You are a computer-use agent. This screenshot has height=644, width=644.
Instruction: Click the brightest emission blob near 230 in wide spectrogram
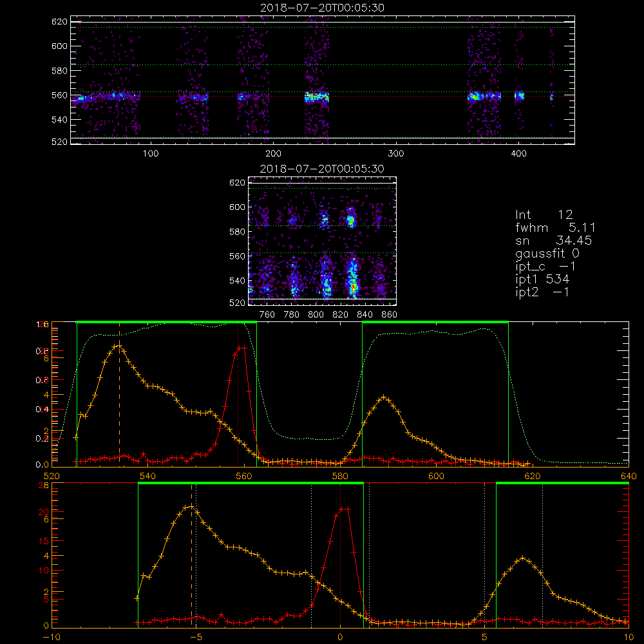coord(317,97)
